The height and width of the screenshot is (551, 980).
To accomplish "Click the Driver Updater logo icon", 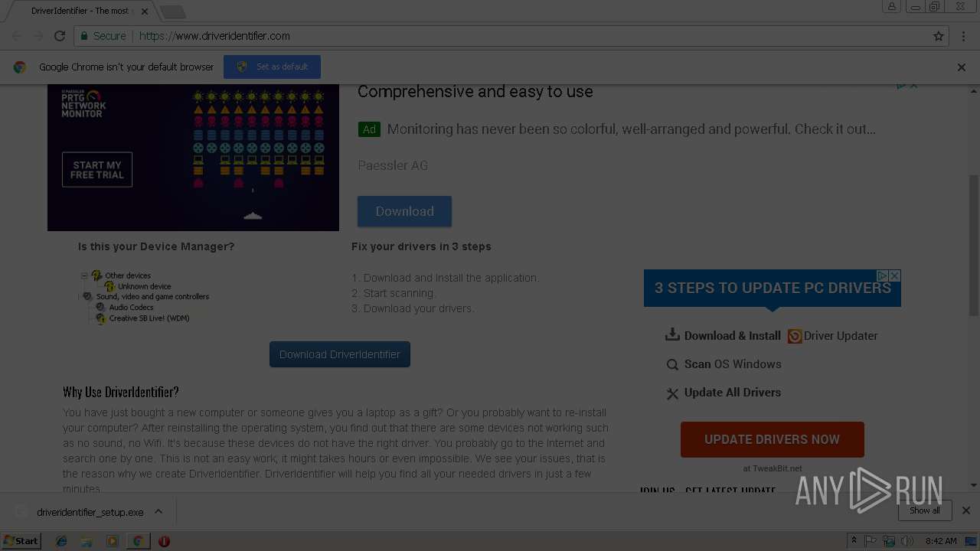I will tap(795, 336).
